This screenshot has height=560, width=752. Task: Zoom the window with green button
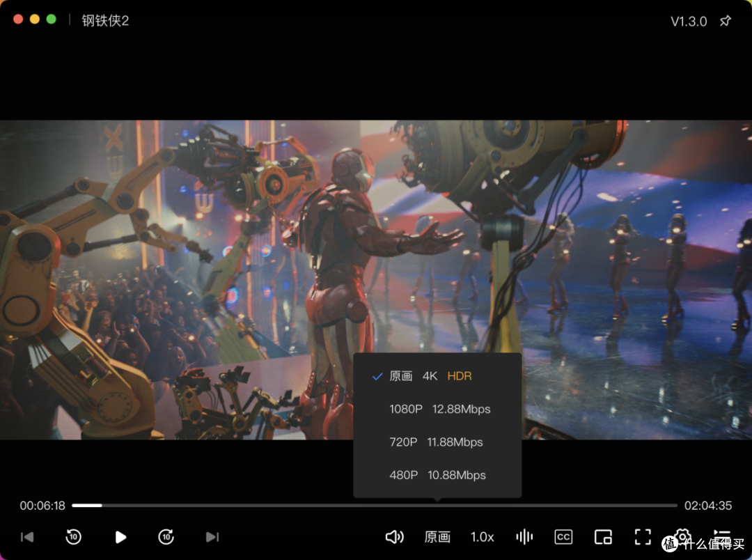[52, 20]
